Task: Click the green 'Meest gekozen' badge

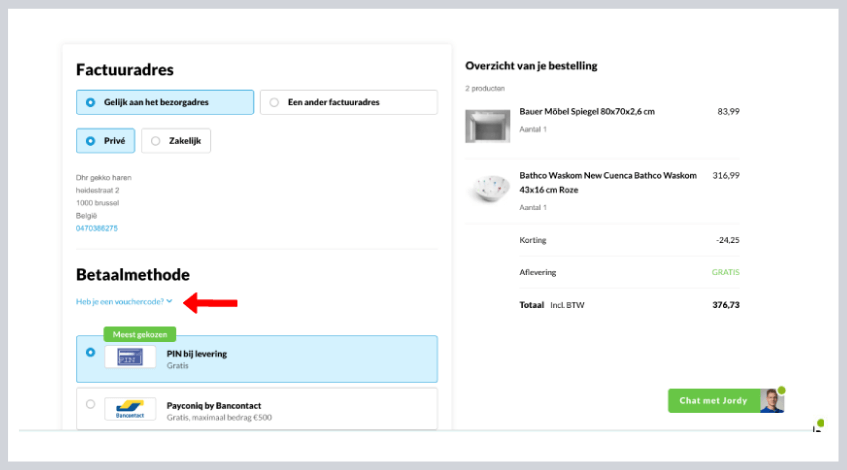Action: tap(140, 334)
